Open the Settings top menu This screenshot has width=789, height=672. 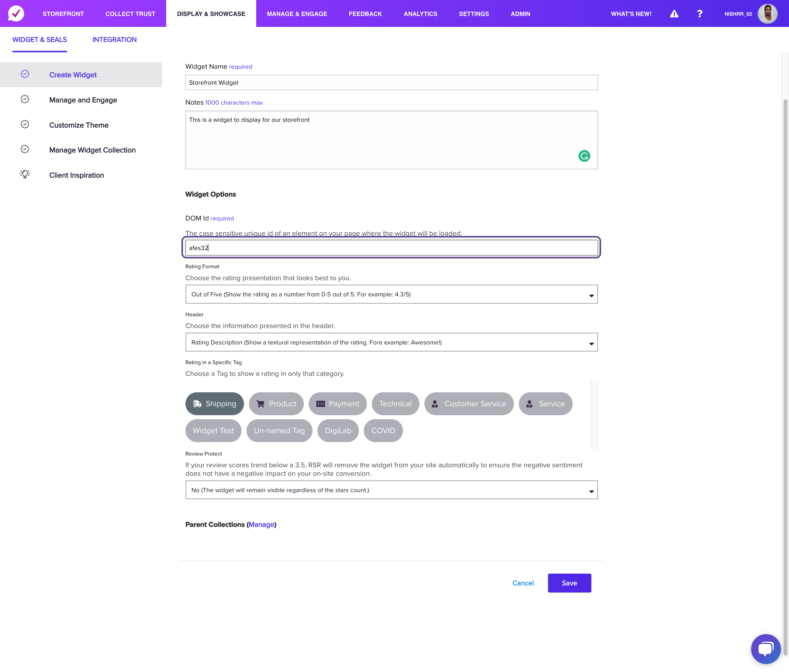click(474, 14)
